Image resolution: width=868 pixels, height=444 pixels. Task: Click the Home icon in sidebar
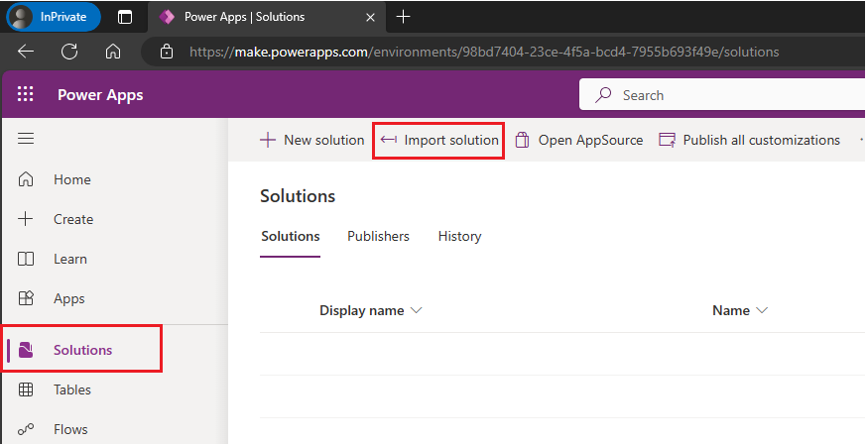[27, 179]
